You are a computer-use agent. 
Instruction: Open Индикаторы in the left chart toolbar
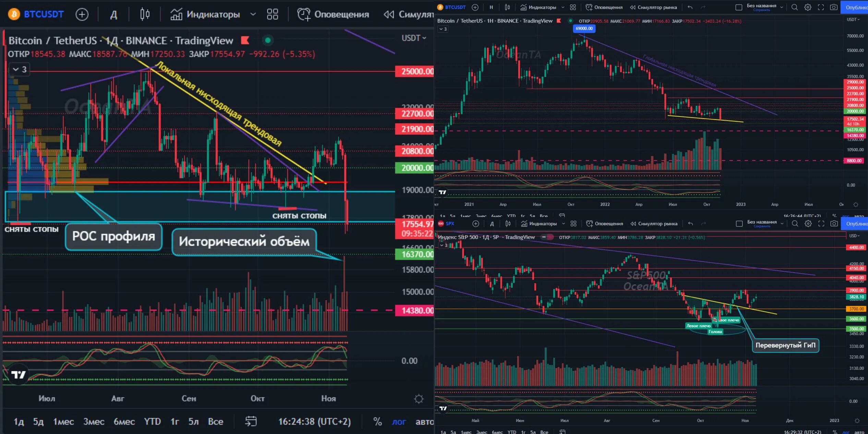[205, 14]
